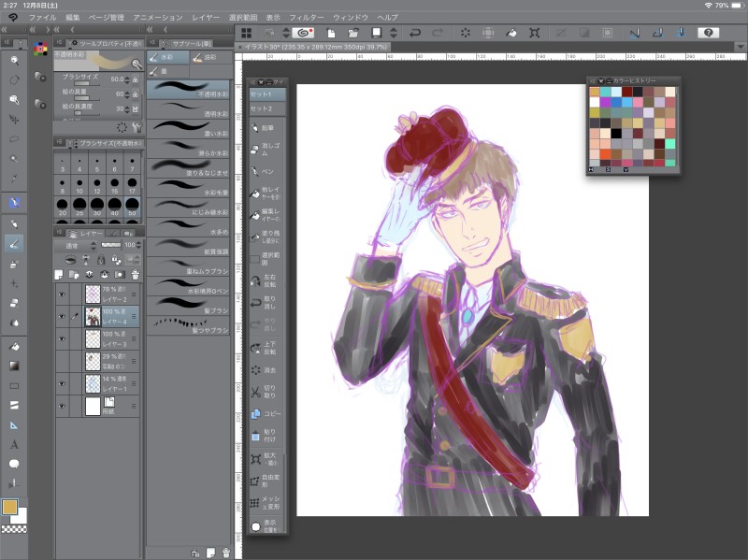
Task: Switch to the 水彩 sub tool group tab
Action: (168, 57)
